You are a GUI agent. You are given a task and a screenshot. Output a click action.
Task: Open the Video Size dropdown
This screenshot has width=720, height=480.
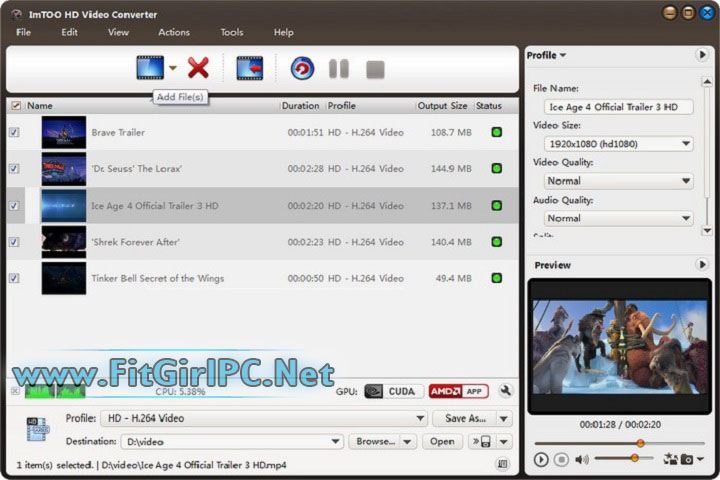click(619, 143)
